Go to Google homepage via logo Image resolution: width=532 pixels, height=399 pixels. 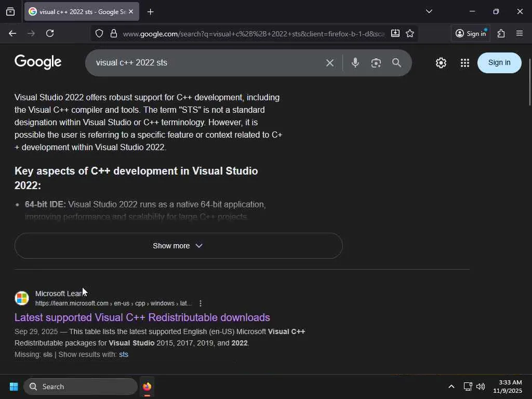[x=38, y=62]
